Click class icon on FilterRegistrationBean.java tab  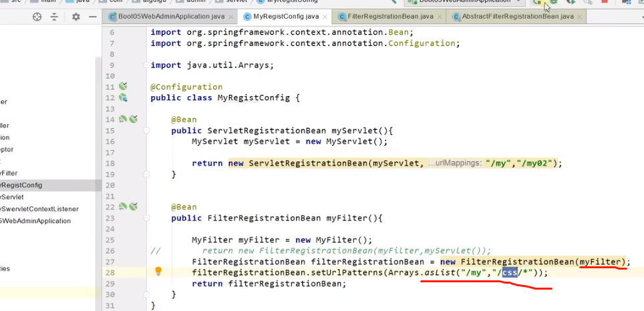click(341, 17)
